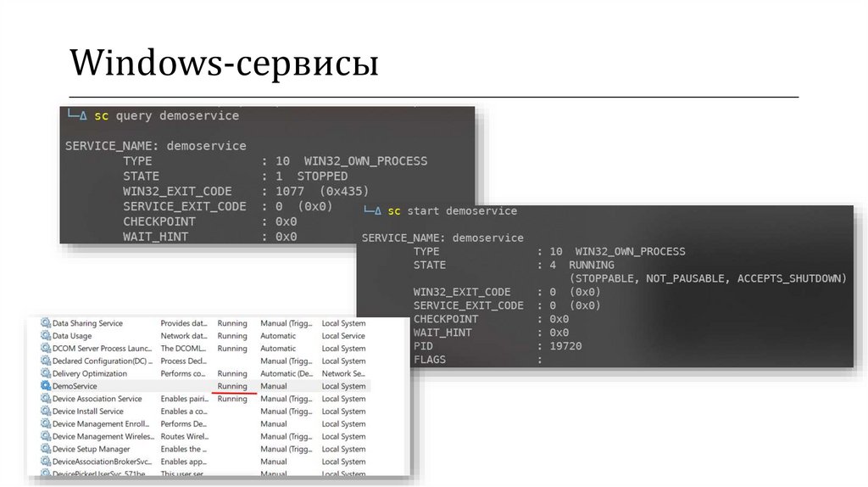The image size is (868, 487).
Task: Select the Device Setup Manager name
Action: (x=92, y=450)
